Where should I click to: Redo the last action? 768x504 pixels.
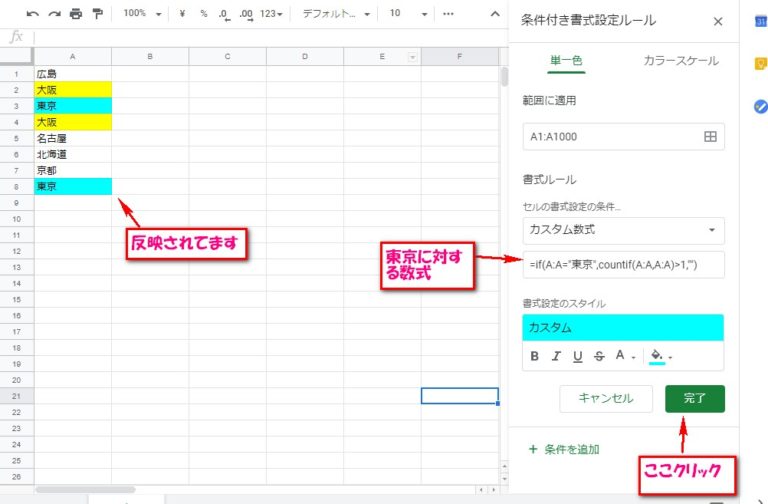(x=54, y=14)
